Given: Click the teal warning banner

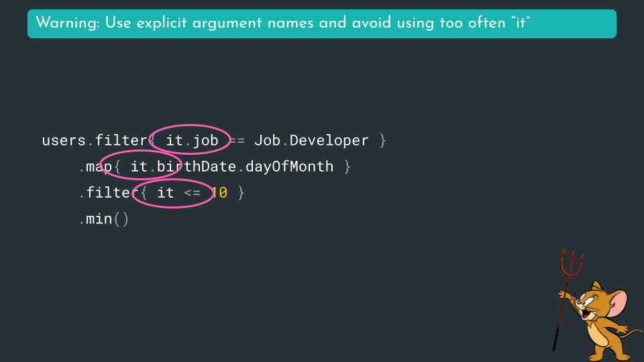Looking at the screenshot, I should [x=322, y=23].
